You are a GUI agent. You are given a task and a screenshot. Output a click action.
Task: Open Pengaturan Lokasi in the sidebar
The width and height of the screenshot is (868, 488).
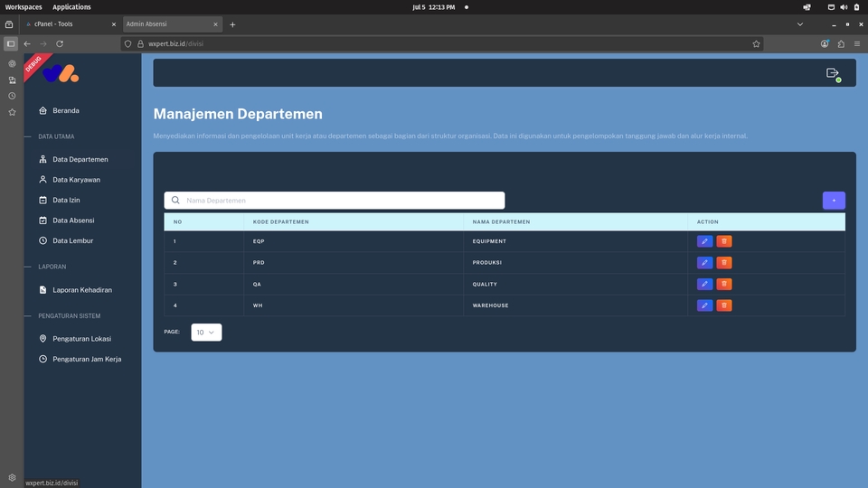pos(81,339)
